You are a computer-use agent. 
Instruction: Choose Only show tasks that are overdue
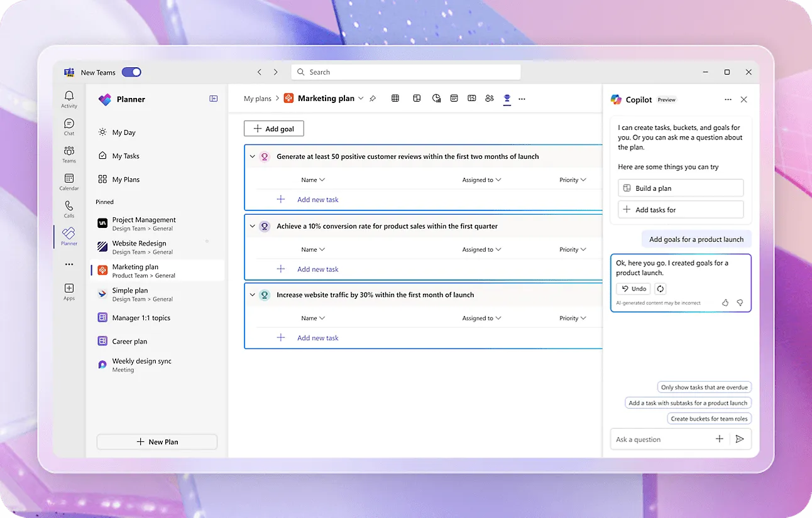(x=705, y=387)
